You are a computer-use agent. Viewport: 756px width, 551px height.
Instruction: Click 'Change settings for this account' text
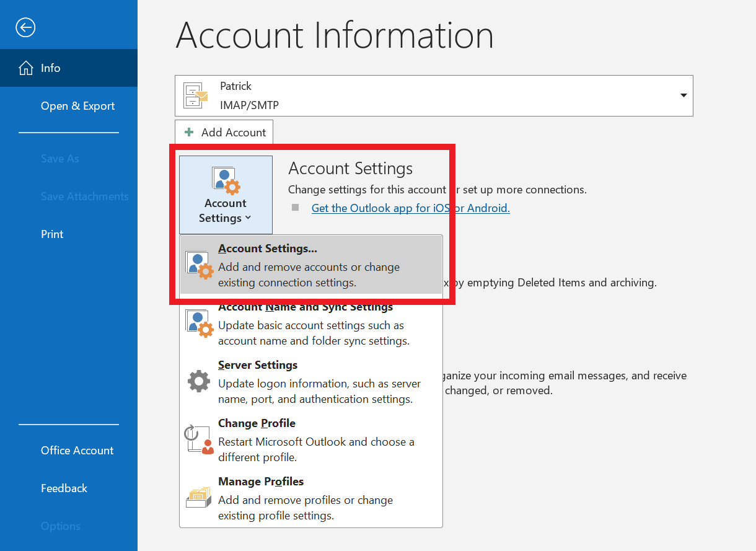(367, 190)
